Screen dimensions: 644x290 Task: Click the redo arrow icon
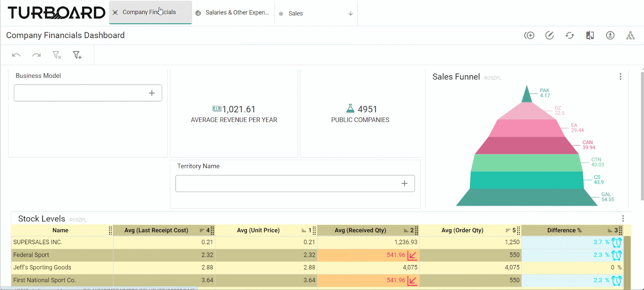tap(37, 55)
